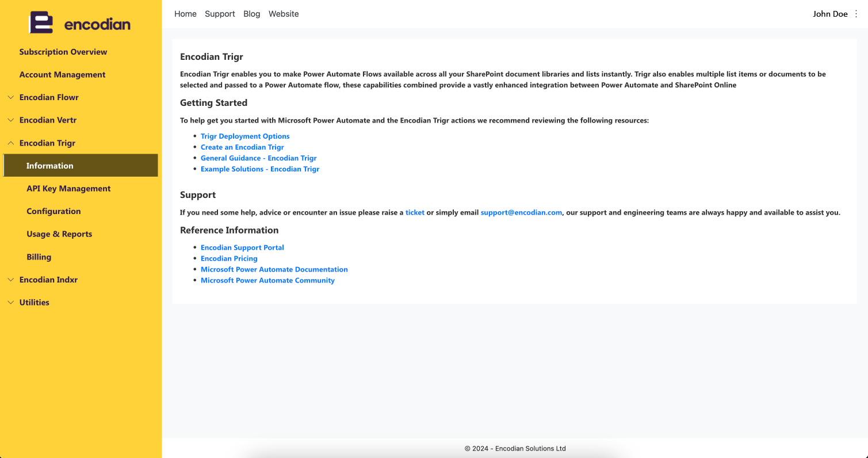Select Encodian Flowr sidebar label
This screenshot has width=868, height=458.
tap(49, 97)
